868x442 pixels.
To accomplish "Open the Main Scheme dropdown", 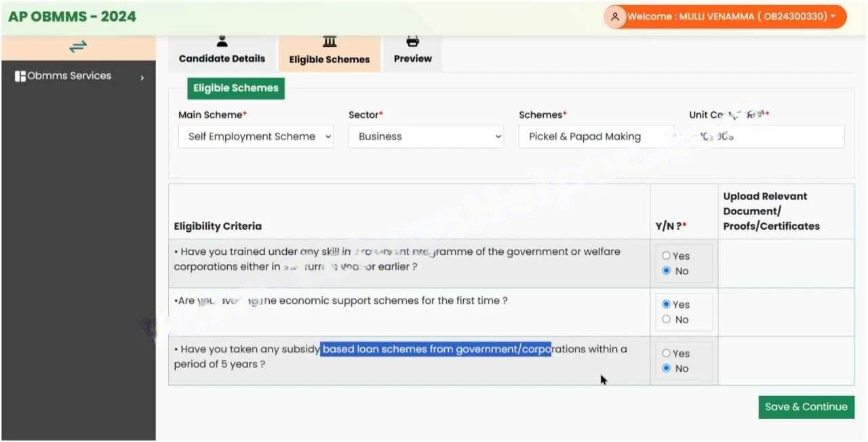I will point(256,136).
